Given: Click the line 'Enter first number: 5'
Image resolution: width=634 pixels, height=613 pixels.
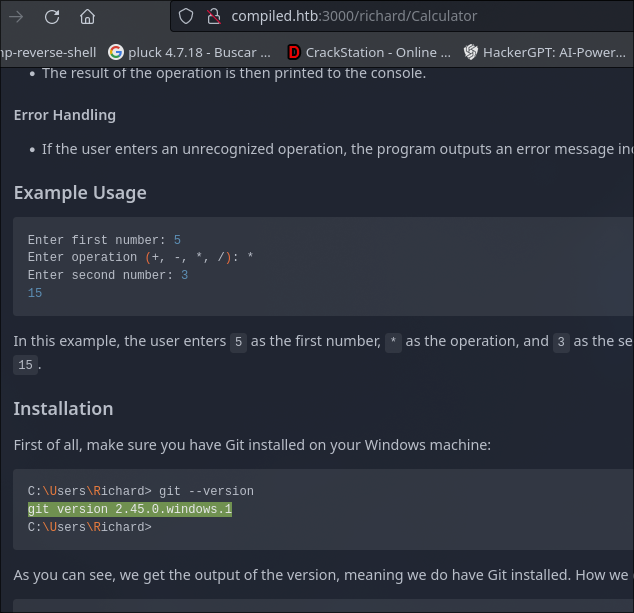Looking at the screenshot, I should (x=104, y=240).
